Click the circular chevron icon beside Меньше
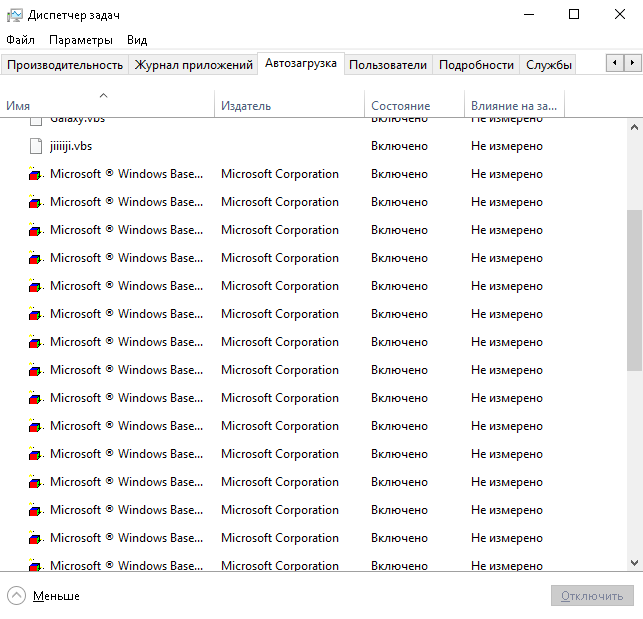Screen dimensions: 643x619 (16, 596)
